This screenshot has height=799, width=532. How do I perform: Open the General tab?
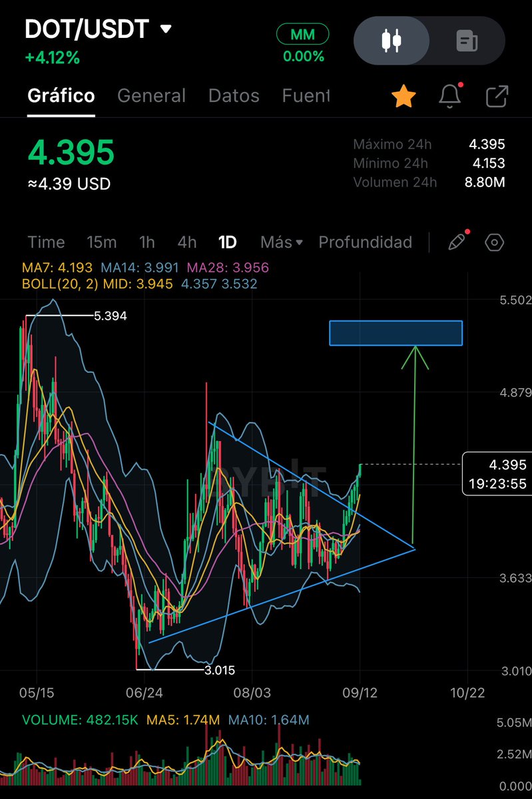click(151, 96)
